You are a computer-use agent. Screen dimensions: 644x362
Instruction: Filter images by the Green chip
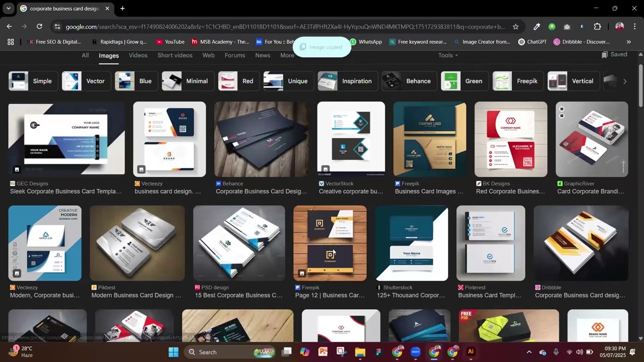pos(465,81)
